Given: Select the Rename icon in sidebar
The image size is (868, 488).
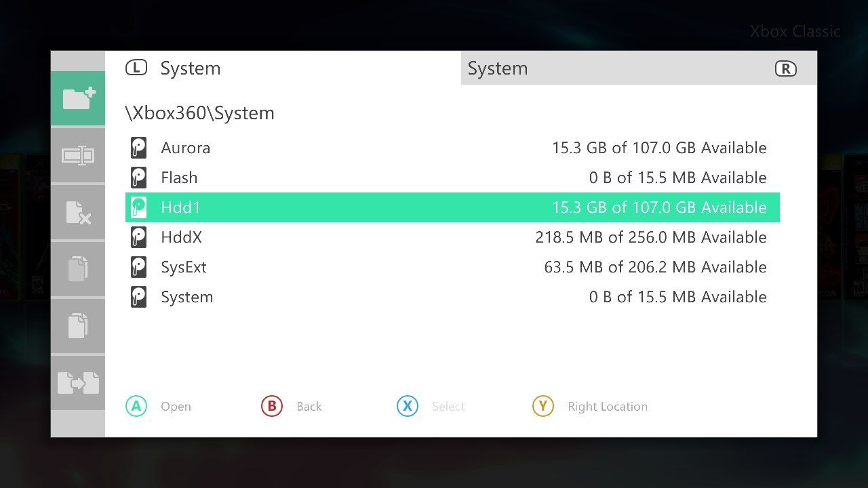Looking at the screenshot, I should 78,155.
